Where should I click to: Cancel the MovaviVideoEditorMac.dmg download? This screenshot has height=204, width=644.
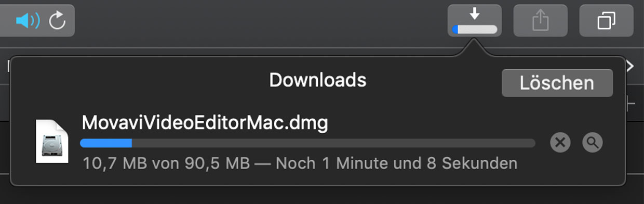click(560, 142)
